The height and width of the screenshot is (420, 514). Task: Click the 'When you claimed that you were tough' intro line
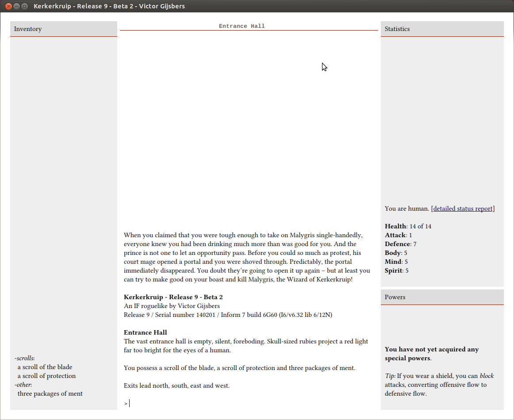point(243,235)
